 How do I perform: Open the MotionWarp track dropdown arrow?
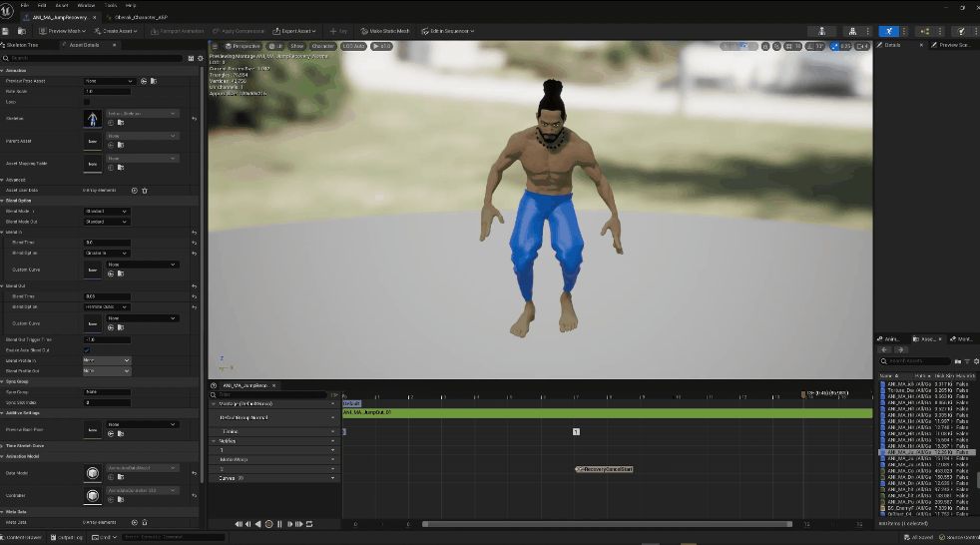(332, 459)
